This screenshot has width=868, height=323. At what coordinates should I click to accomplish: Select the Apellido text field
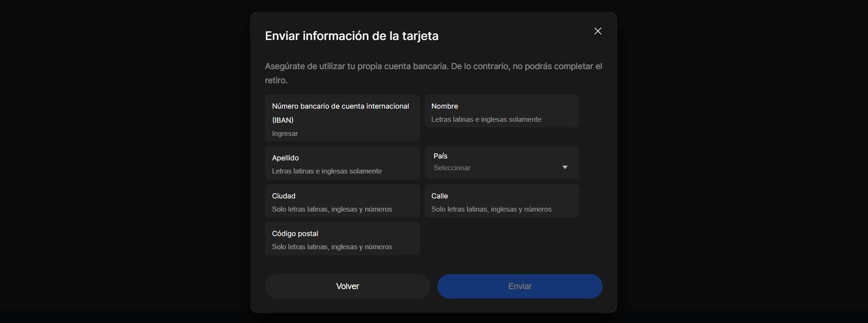pyautogui.click(x=342, y=171)
